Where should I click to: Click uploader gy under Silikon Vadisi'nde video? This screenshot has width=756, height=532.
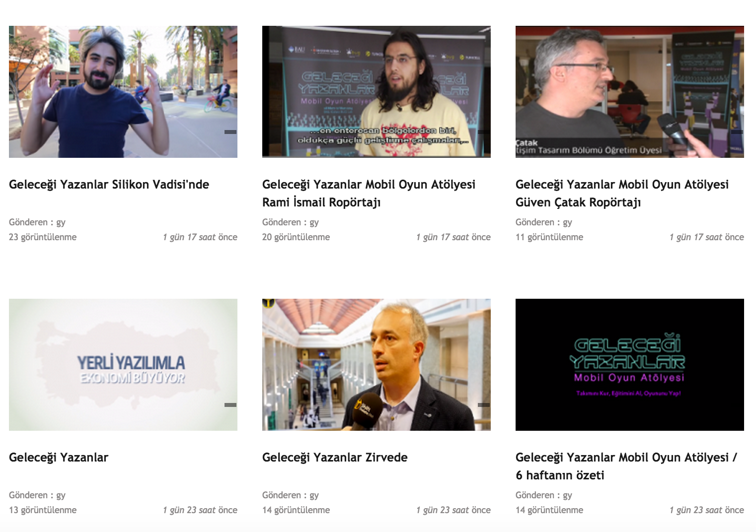[x=61, y=222]
